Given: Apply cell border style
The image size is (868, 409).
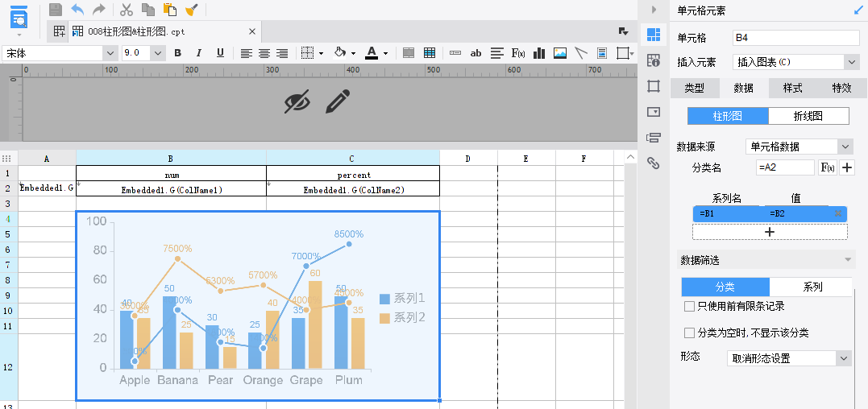Looking at the screenshot, I should coord(307,53).
